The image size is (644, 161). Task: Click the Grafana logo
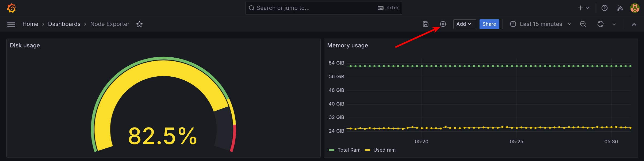point(11,8)
